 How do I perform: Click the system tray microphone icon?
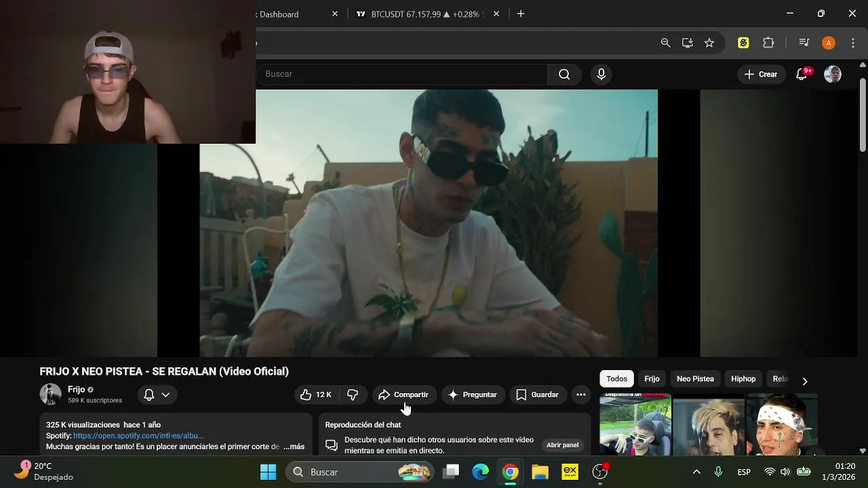[718, 472]
